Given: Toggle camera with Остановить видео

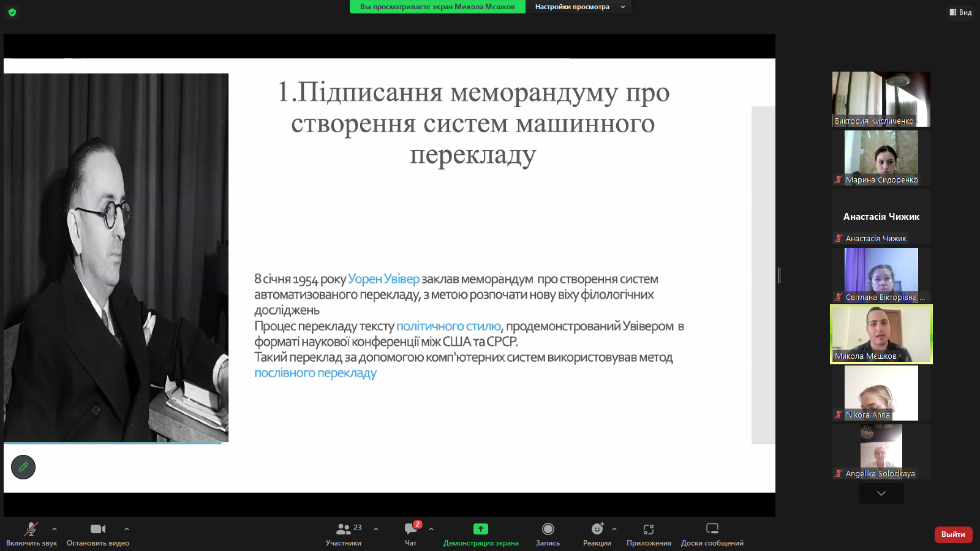Looking at the screenshot, I should [97, 529].
